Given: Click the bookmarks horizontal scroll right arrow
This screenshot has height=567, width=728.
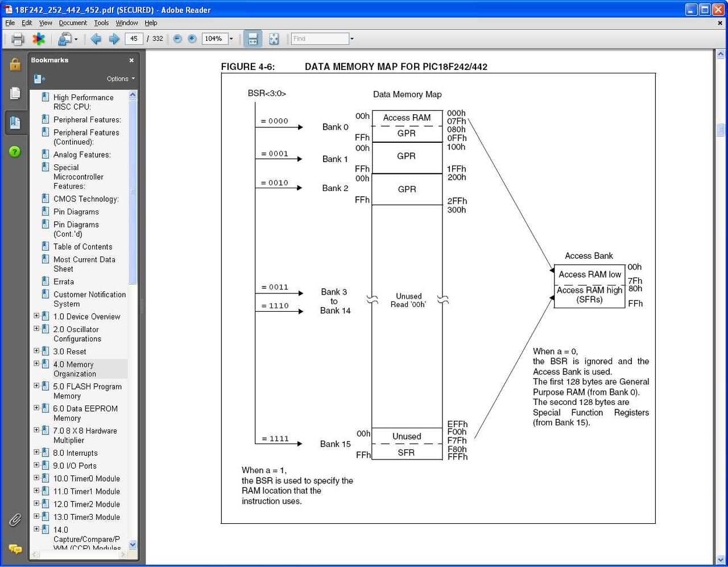Looking at the screenshot, I should point(123,554).
